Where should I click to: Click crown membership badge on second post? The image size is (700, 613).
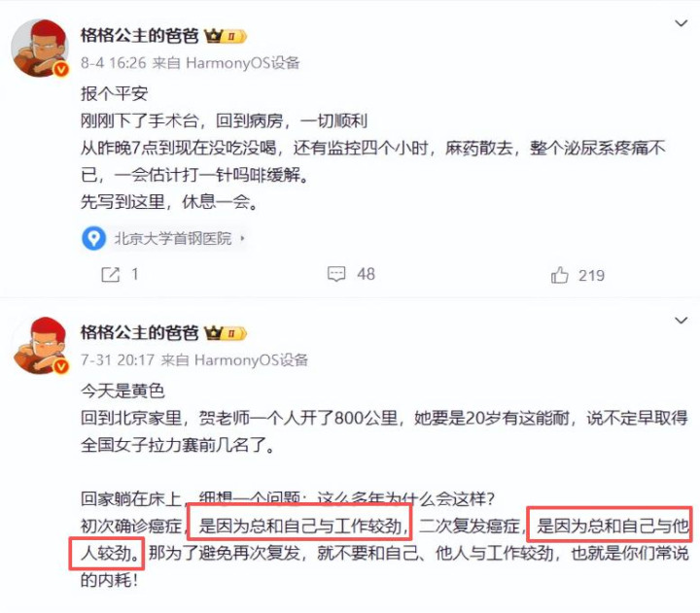(226, 333)
